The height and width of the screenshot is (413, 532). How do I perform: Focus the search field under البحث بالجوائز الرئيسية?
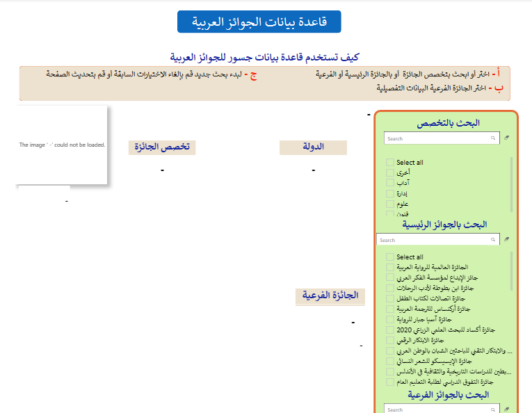click(438, 239)
